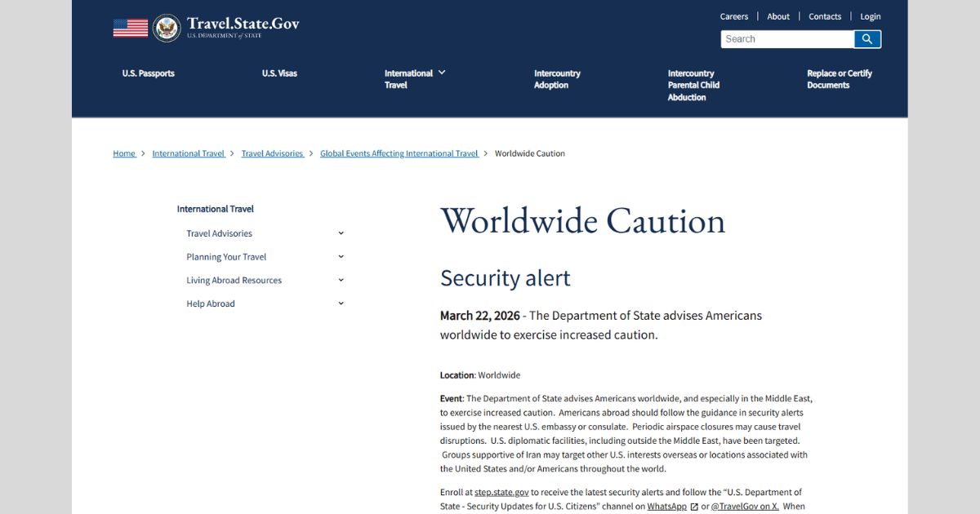980x514 pixels.
Task: Expand the Help Abroad sidebar chevron
Action: tap(341, 304)
